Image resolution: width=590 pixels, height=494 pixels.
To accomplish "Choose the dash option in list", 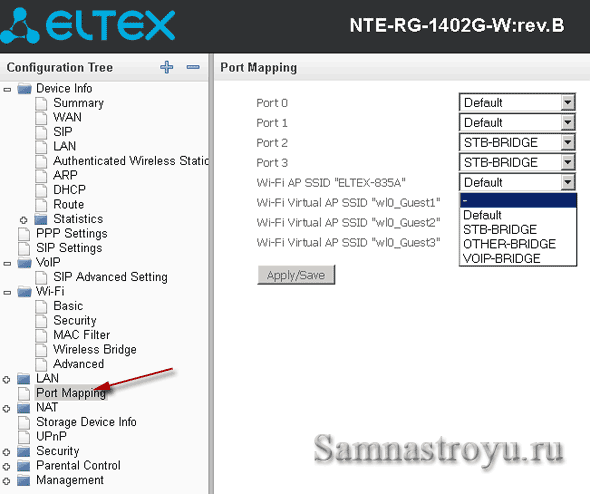I will pyautogui.click(x=518, y=201).
